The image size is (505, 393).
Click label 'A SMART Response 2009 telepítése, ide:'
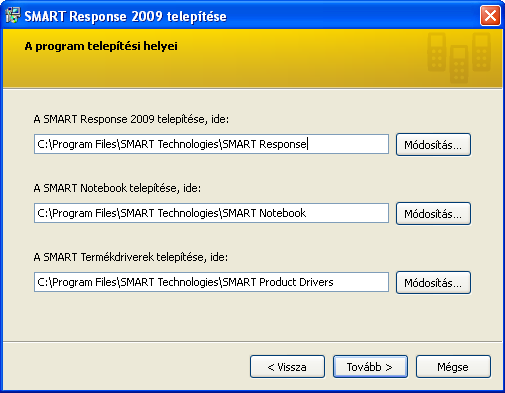(x=131, y=119)
